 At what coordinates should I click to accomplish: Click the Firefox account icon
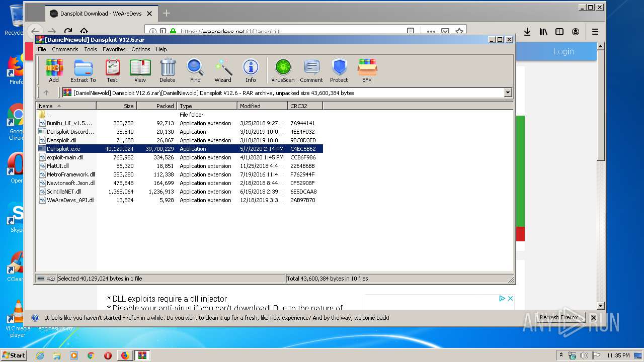[x=576, y=32]
